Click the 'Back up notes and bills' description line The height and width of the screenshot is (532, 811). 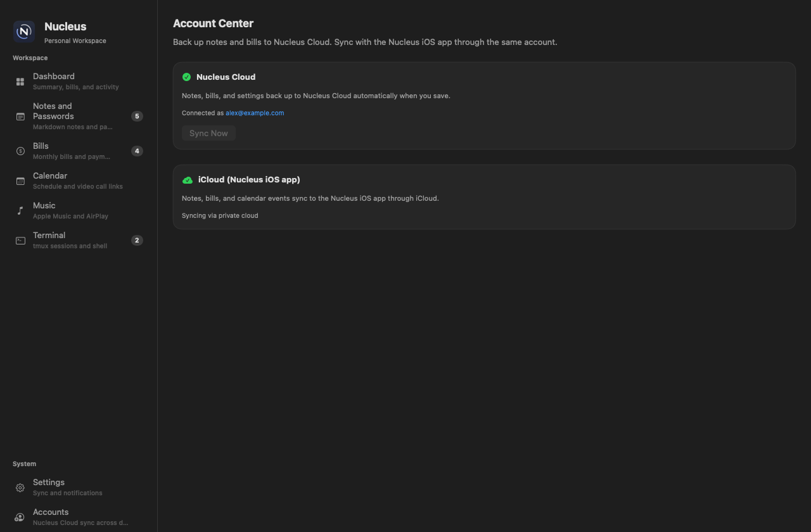[365, 42]
